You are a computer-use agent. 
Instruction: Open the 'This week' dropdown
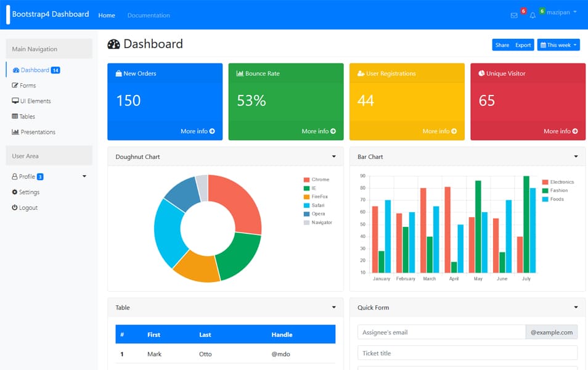click(x=558, y=44)
